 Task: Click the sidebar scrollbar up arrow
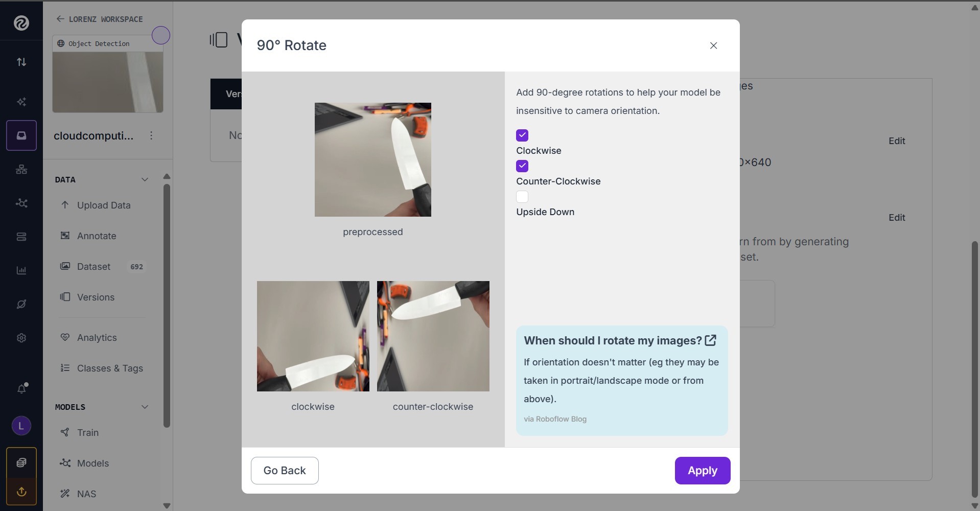(x=167, y=176)
